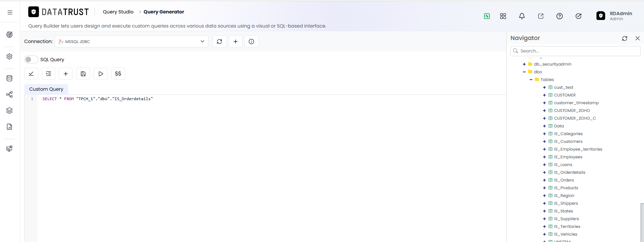Refresh the Navigator panel

(x=624, y=38)
